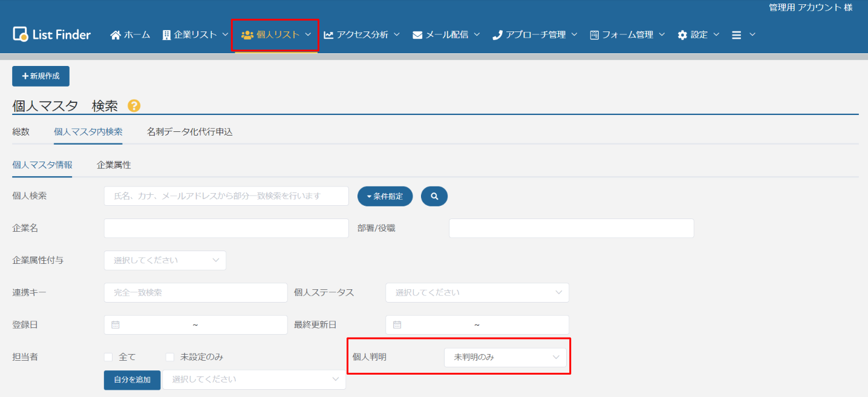Open the 名刺データ化代行申込 tab
Screen dimensions: 868x397
click(189, 131)
